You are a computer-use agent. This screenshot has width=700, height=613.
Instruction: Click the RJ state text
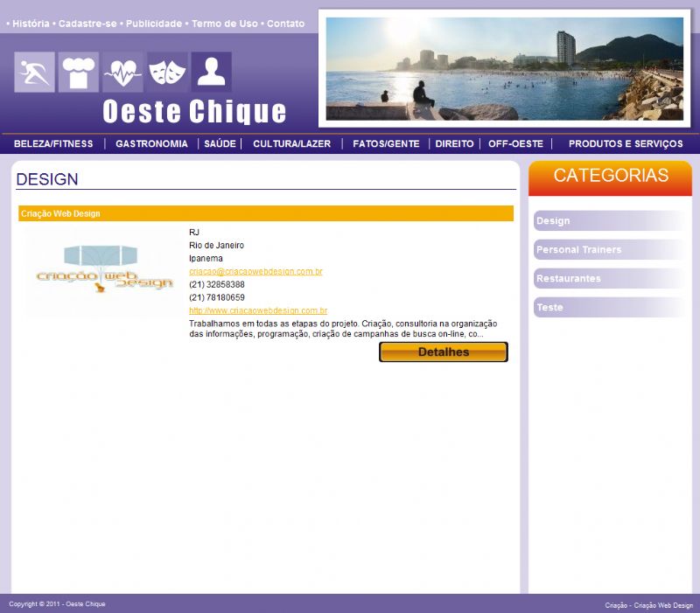point(194,233)
